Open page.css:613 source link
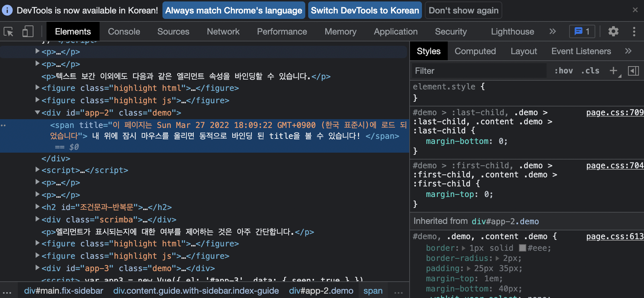 point(615,237)
